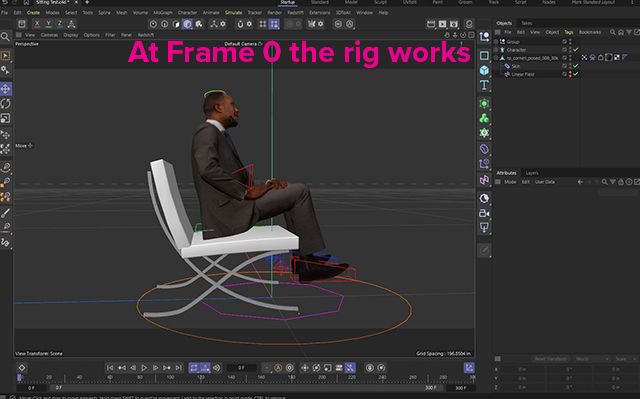
Task: Open the Character menu
Action: 187,13
